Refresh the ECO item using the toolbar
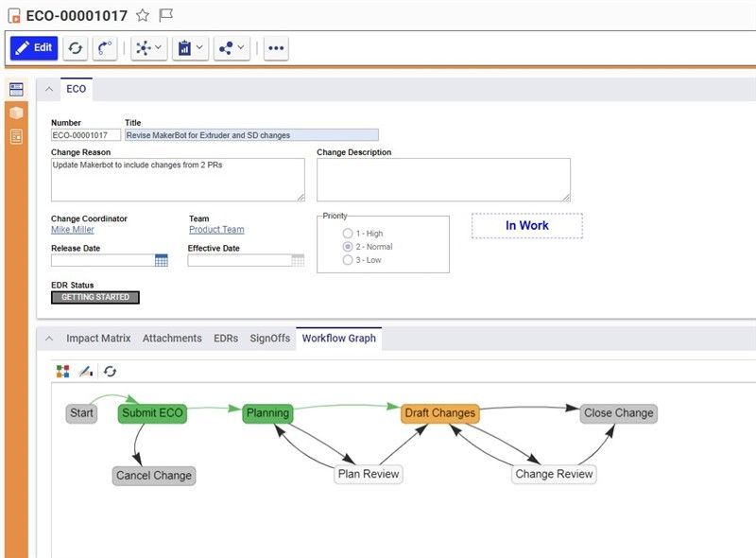This screenshot has width=756, height=558. click(x=76, y=47)
